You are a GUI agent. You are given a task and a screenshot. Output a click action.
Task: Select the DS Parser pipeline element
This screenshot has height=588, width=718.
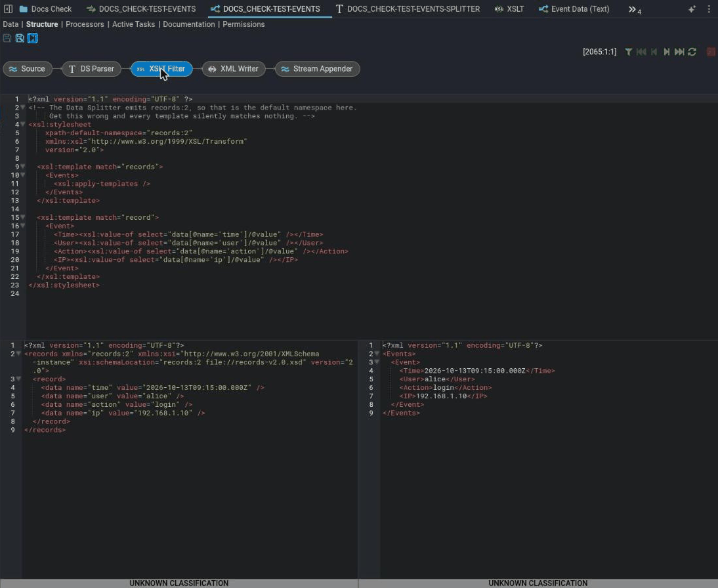[x=92, y=69]
